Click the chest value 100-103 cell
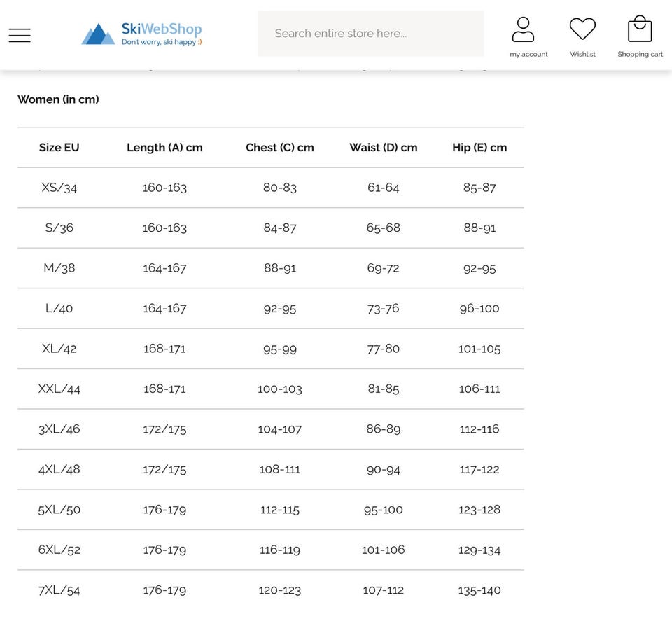 point(280,389)
